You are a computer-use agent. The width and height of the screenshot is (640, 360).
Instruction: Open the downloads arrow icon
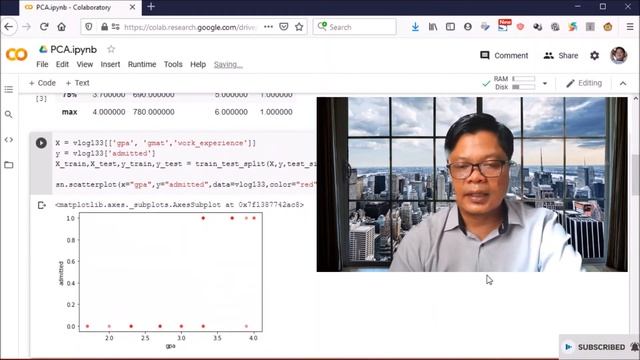pos(415,27)
